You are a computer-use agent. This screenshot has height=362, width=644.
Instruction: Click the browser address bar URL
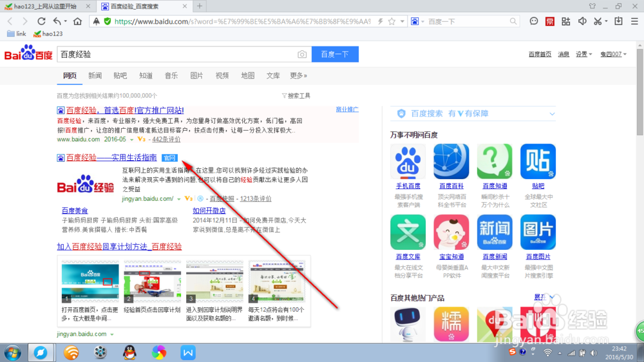(242, 21)
